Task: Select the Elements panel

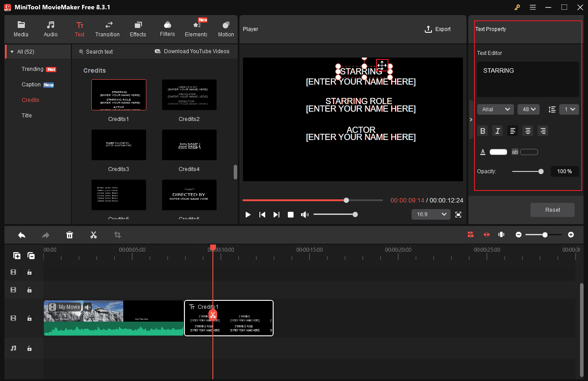Action: click(196, 29)
